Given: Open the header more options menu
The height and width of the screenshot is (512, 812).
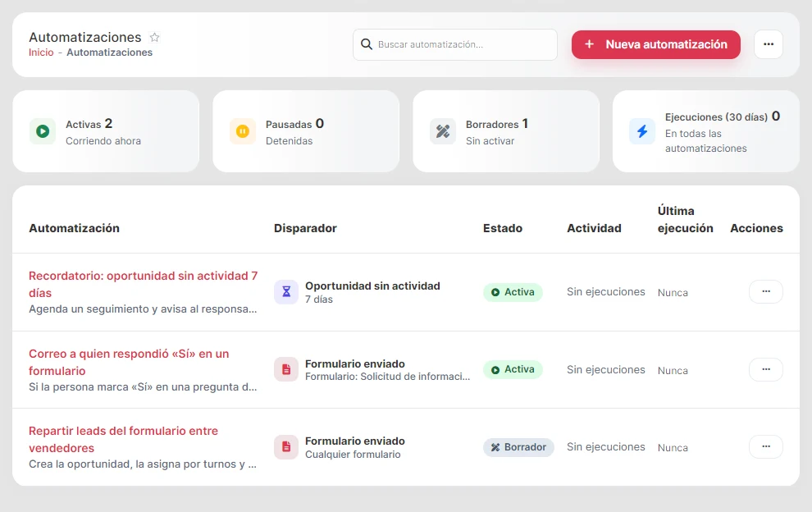Looking at the screenshot, I should (x=769, y=44).
